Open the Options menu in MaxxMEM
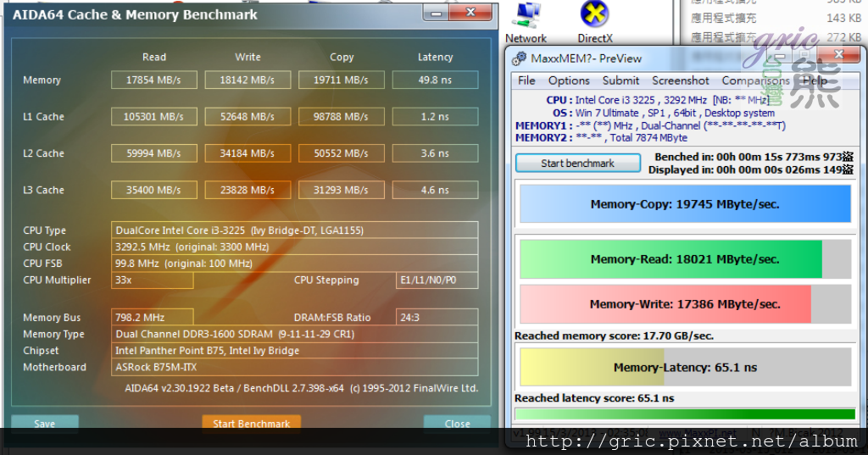 tap(569, 80)
